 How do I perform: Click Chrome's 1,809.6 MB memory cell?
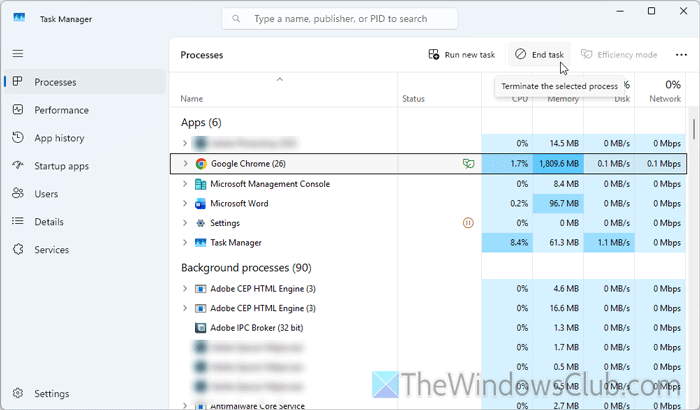pyautogui.click(x=558, y=164)
